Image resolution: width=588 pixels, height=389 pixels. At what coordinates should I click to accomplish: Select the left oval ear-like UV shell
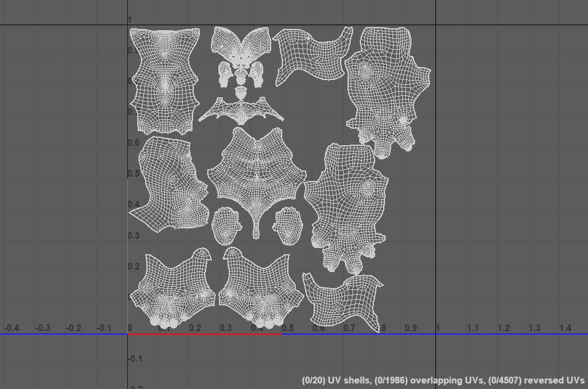point(226,225)
